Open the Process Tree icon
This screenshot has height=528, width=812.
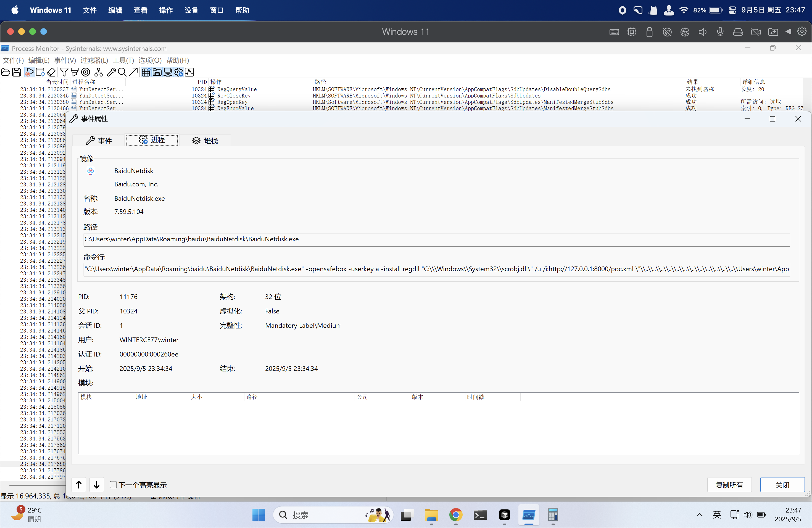click(99, 72)
